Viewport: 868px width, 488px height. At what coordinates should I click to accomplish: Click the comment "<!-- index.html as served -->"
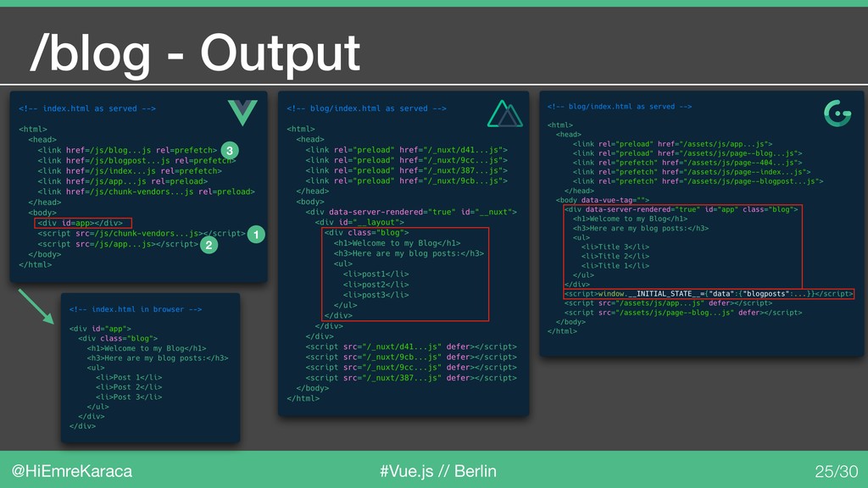87,108
